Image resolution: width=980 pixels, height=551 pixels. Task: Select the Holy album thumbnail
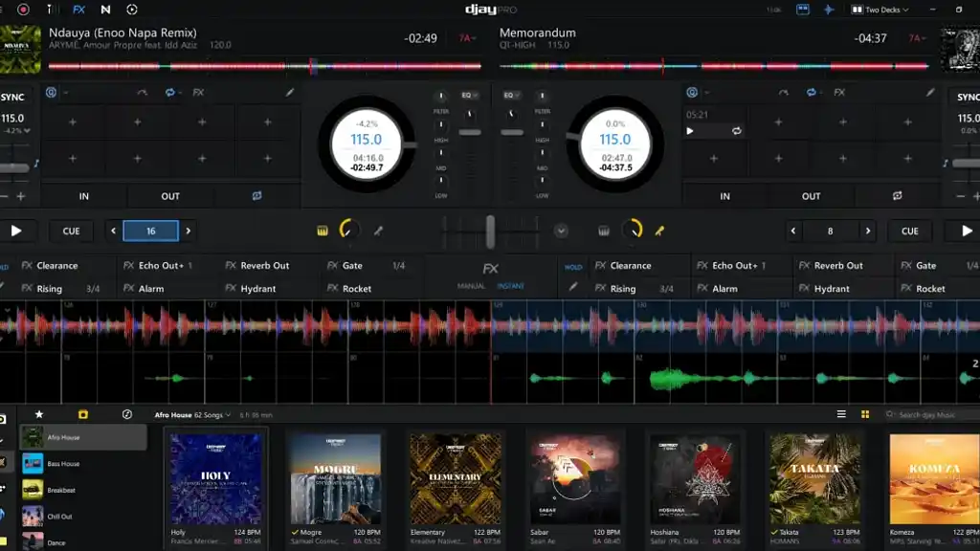pyautogui.click(x=216, y=479)
